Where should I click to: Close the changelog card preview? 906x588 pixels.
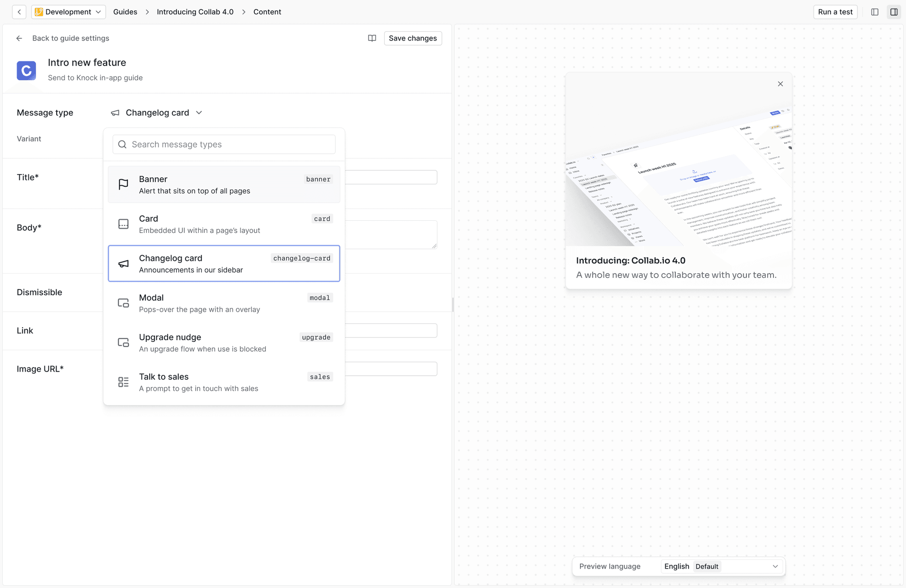(780, 84)
